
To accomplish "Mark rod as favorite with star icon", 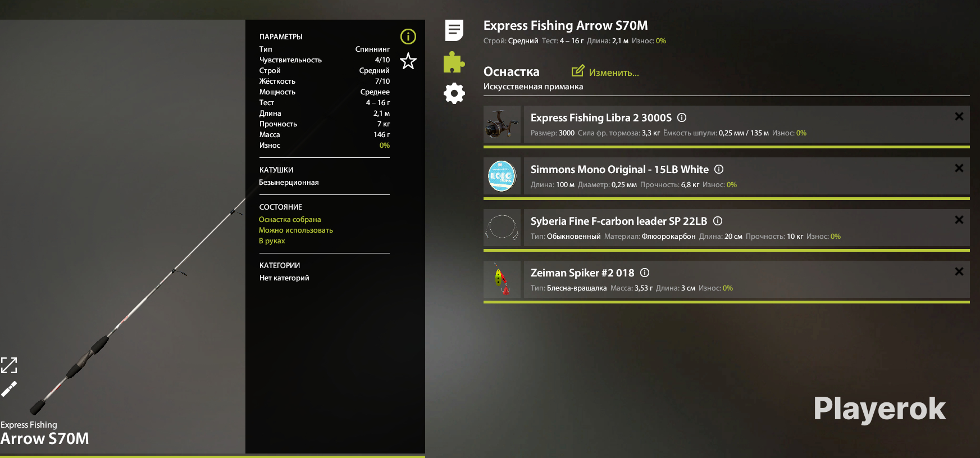I will point(408,61).
